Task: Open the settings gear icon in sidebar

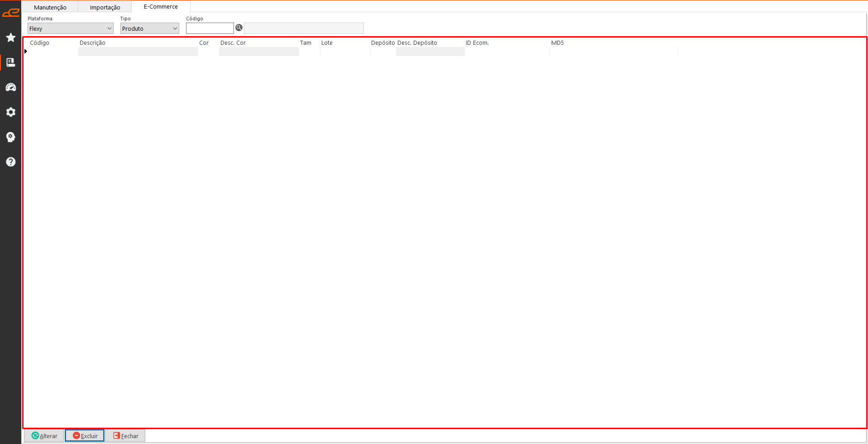Action: 11,112
